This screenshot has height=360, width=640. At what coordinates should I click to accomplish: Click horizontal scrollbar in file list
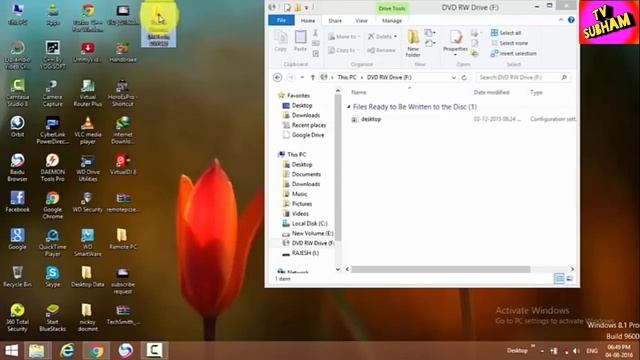click(441, 269)
